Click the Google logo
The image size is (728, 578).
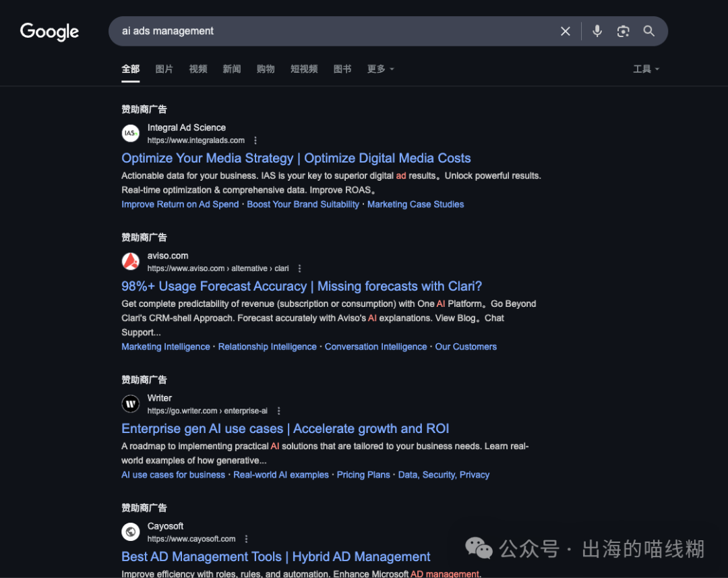[x=49, y=32]
